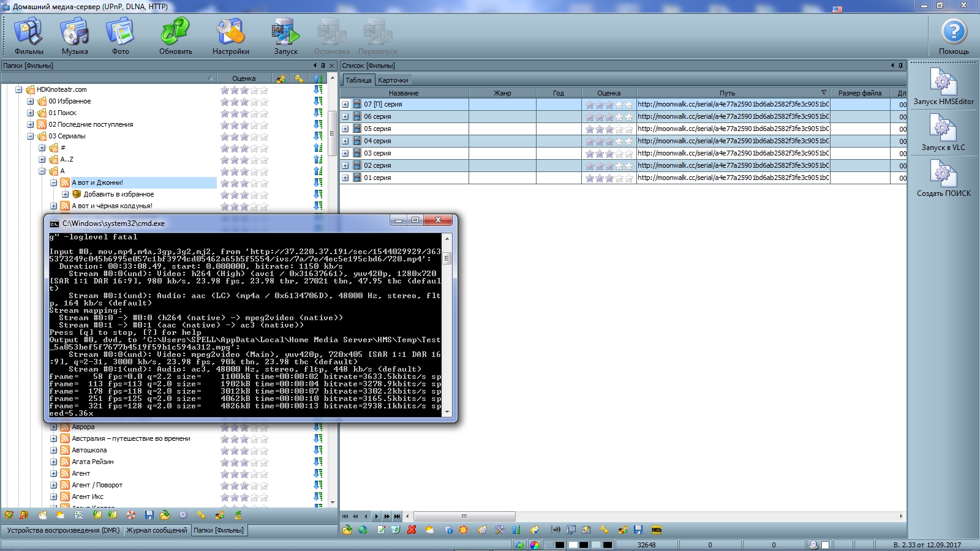Click the Запуск (Start) server icon
This screenshot has width=980, height=551.
coord(285,37)
